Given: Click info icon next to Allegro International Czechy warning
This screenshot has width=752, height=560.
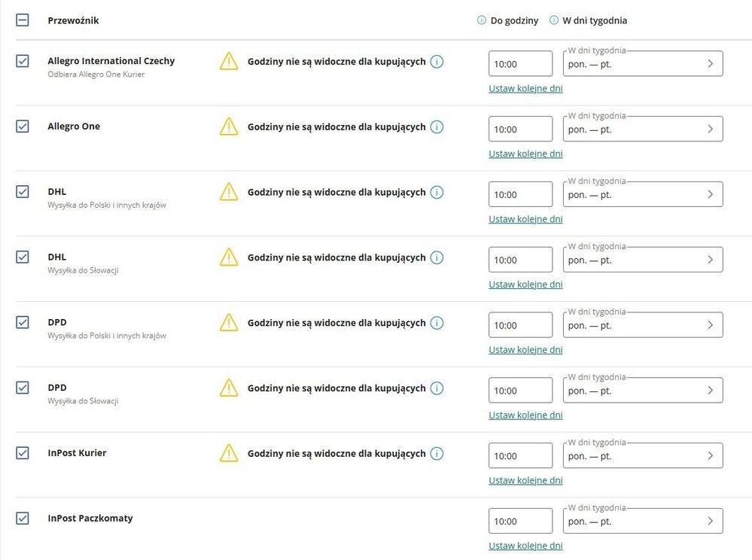Looking at the screenshot, I should (437, 62).
